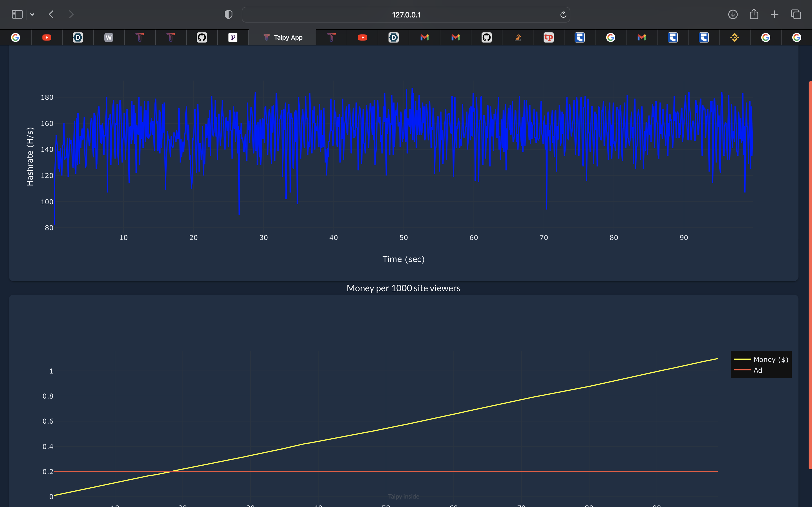Open the downloads icon

(x=732, y=14)
